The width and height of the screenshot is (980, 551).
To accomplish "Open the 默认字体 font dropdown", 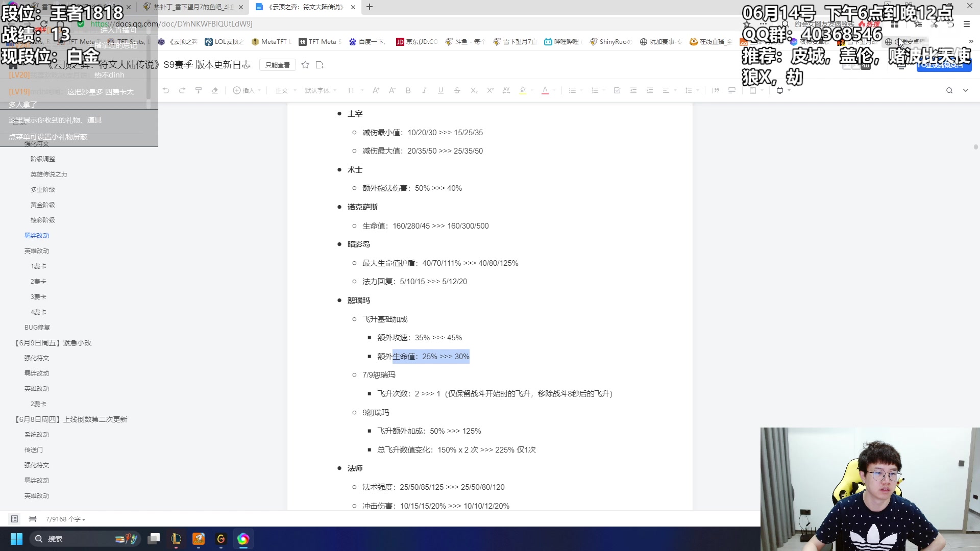I will [x=321, y=90].
